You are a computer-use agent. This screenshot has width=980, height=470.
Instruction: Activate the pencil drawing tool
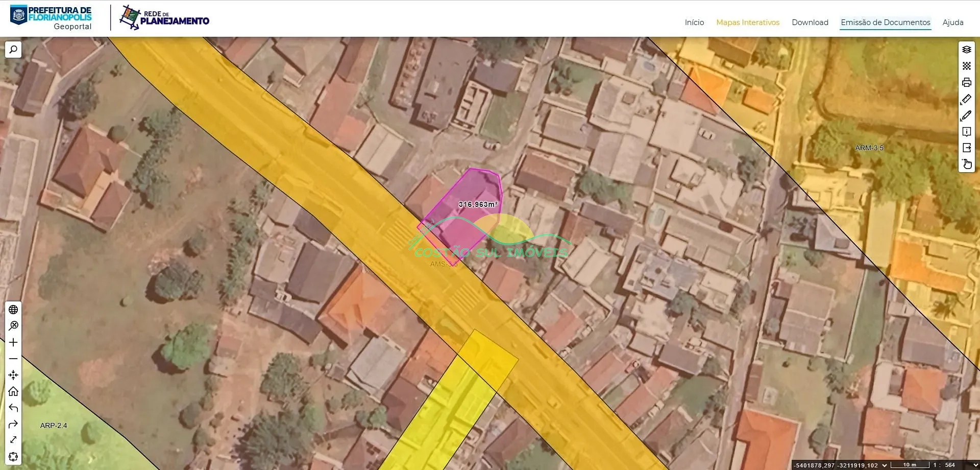[x=966, y=115]
